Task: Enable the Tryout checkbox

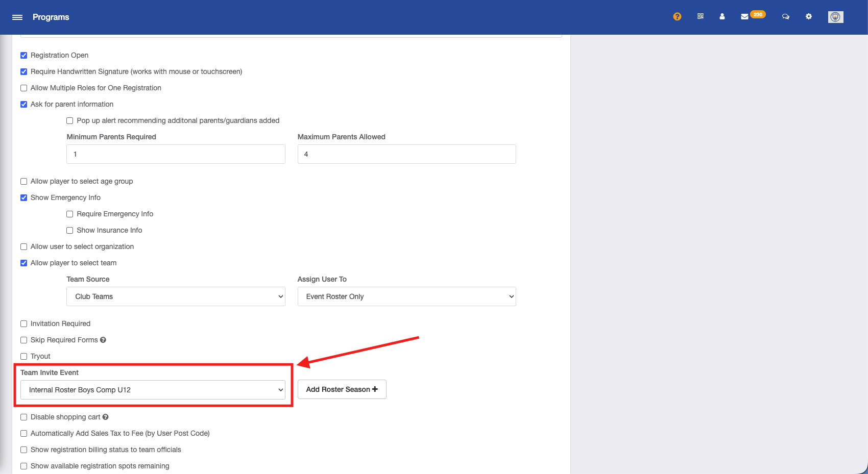Action: [x=23, y=356]
